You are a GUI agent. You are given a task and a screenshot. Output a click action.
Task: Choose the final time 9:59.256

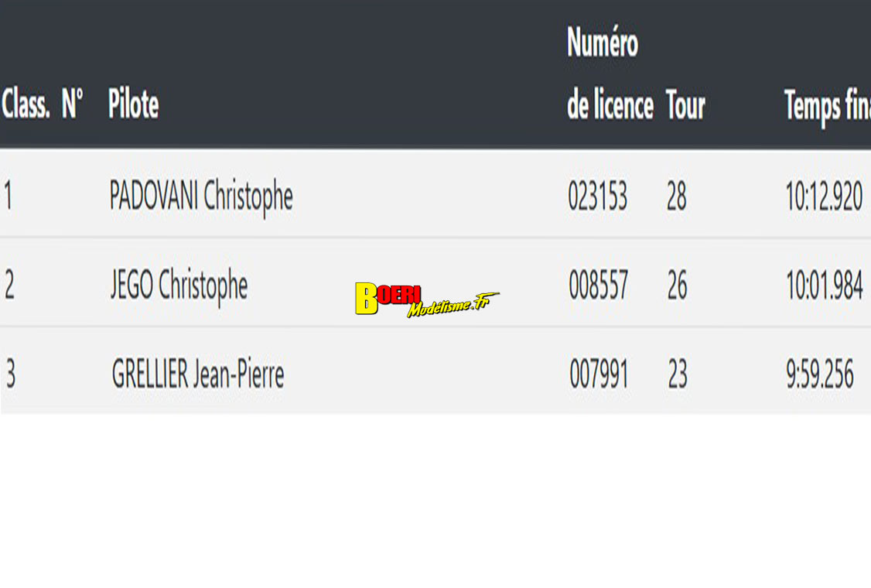click(x=820, y=375)
